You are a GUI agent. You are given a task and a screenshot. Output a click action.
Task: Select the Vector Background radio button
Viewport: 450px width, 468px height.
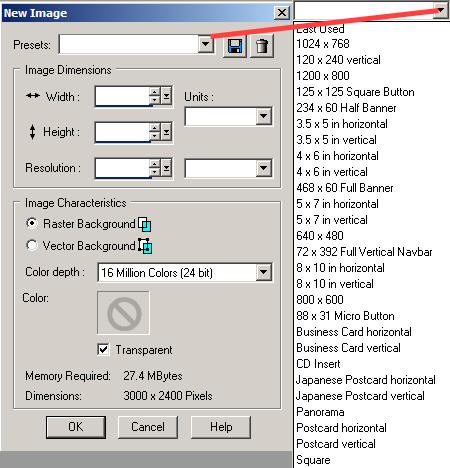point(31,245)
